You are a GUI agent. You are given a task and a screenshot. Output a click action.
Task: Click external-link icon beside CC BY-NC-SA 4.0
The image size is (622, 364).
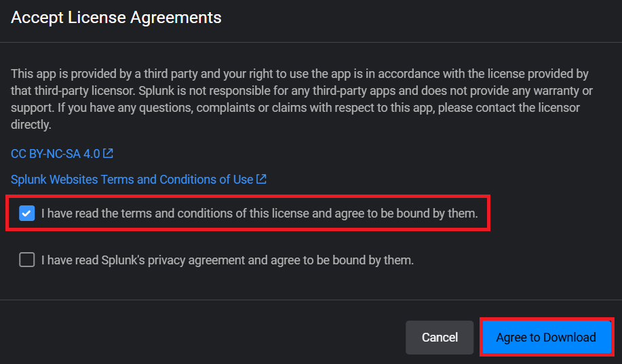pyautogui.click(x=108, y=154)
